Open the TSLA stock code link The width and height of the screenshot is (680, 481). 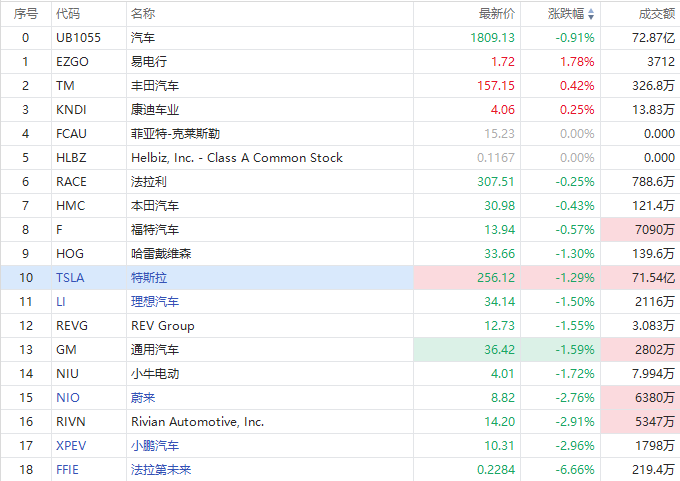[71, 277]
